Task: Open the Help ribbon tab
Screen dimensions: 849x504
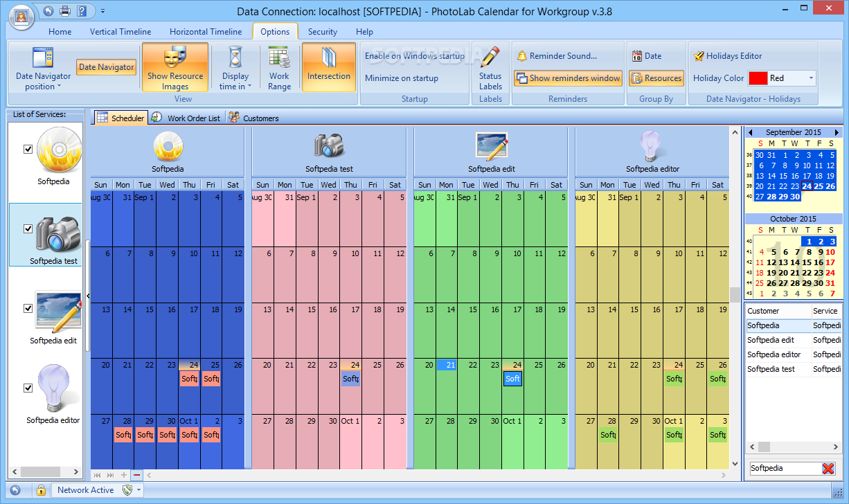Action: (365, 32)
